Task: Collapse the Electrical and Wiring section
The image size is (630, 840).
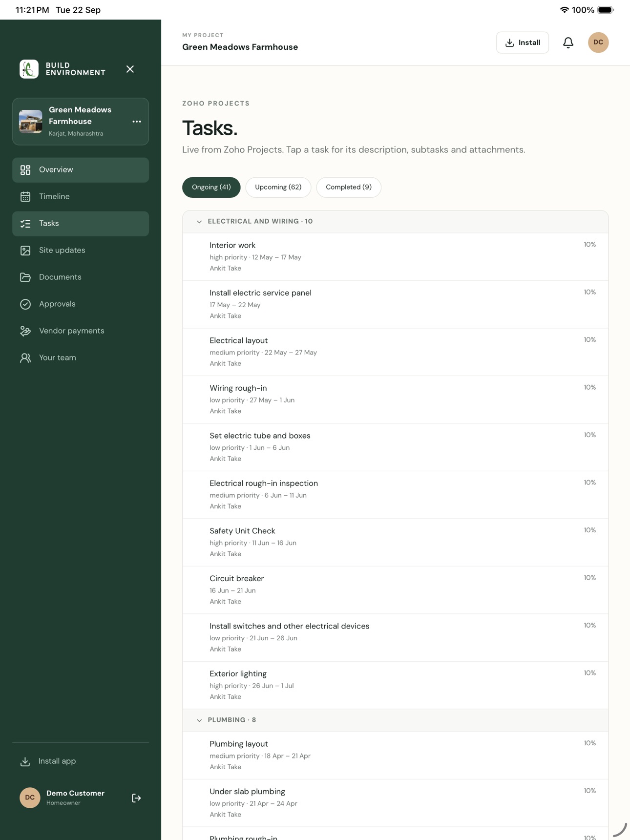Action: pyautogui.click(x=199, y=222)
